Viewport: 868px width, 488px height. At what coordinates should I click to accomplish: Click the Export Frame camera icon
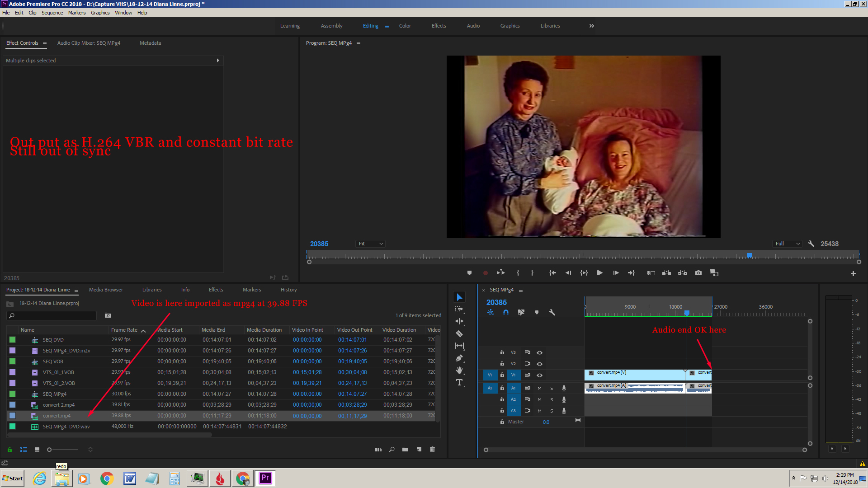[x=698, y=273]
